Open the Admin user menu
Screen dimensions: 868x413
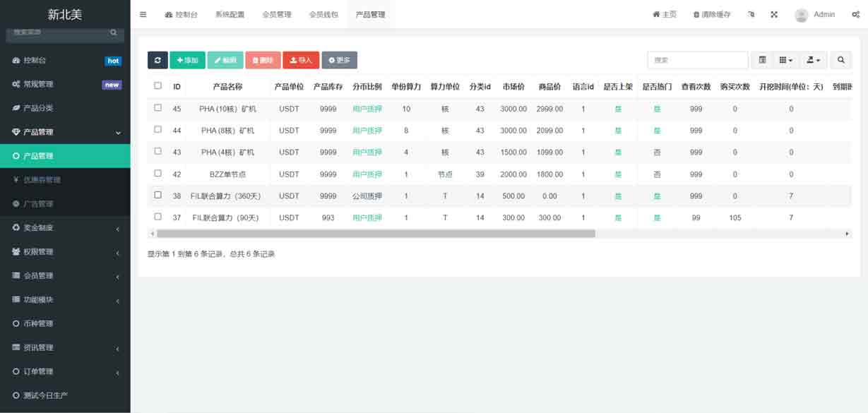(815, 14)
